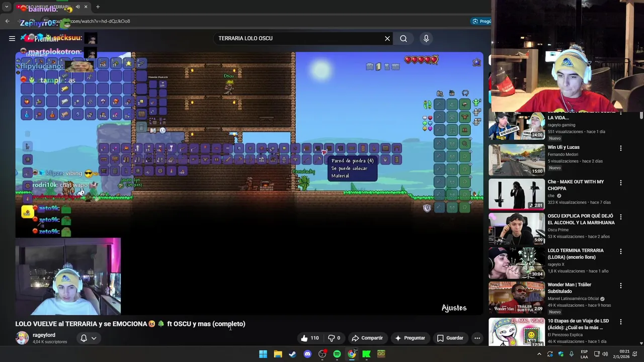This screenshot has height=362, width=644.
Task: Open Wonder Man Tráiler Subtitulado title
Action: (x=570, y=288)
